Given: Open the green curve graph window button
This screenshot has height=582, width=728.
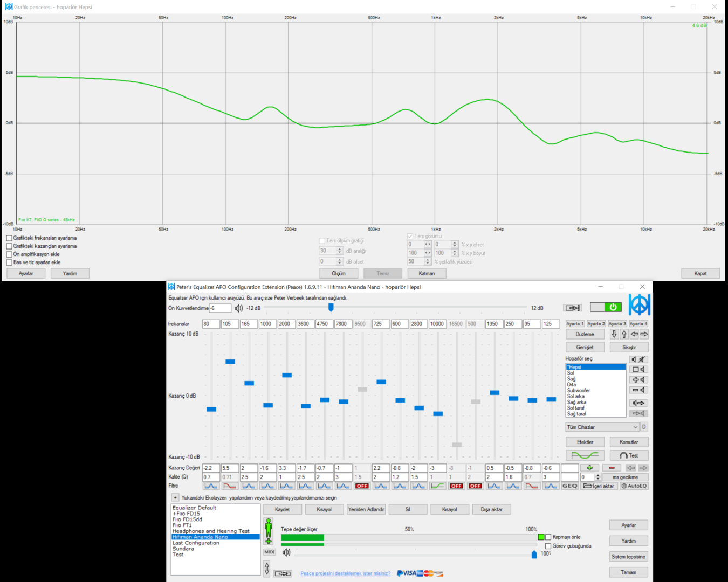Looking at the screenshot, I should pos(585,455).
